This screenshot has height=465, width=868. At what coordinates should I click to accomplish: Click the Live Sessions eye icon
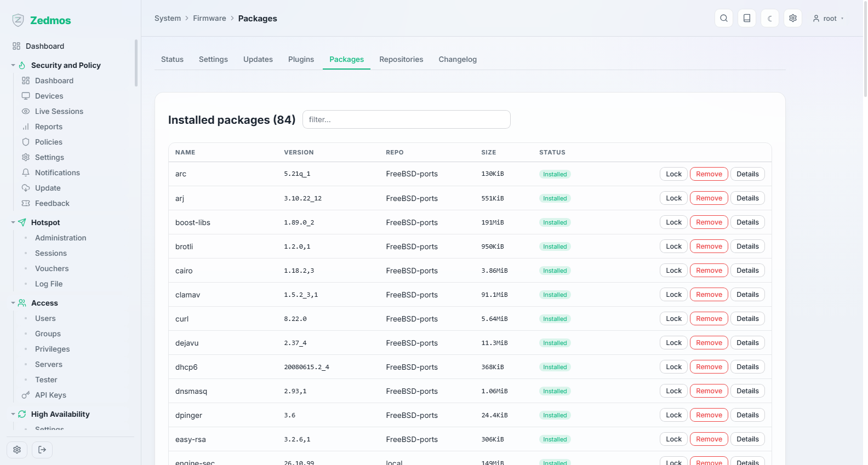(26, 111)
